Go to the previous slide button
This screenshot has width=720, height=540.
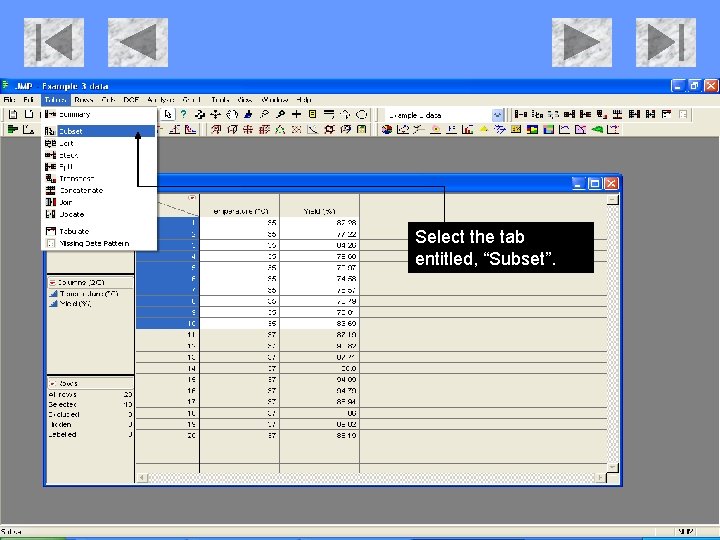coord(138,42)
